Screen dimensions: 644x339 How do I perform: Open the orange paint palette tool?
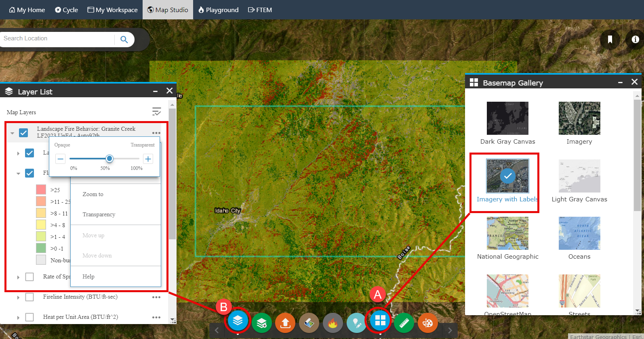pos(427,323)
